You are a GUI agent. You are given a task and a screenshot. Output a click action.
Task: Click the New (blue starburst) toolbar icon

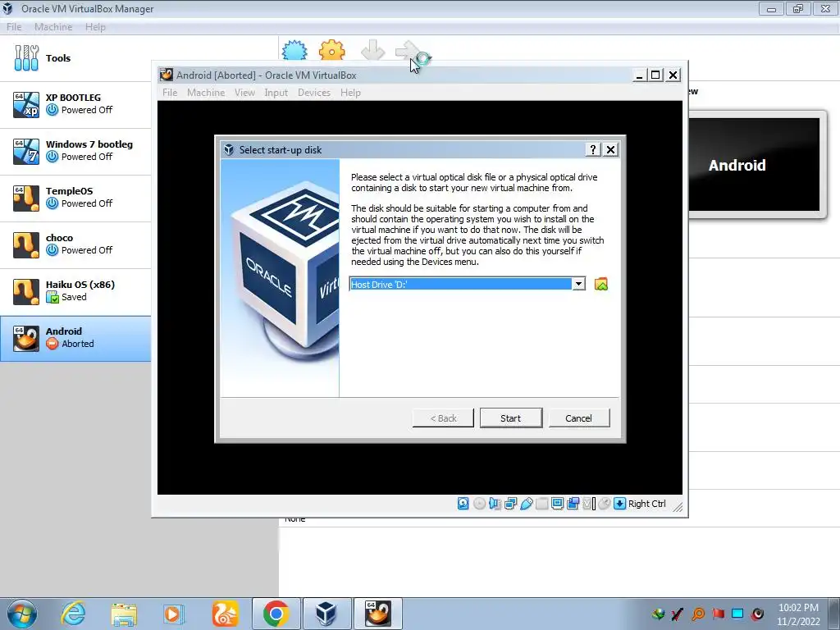point(294,50)
